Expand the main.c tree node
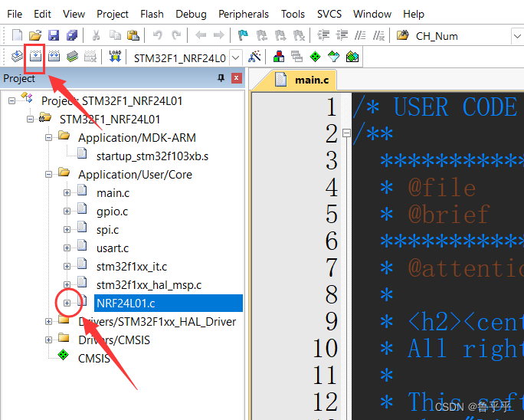Screen dimensions: 524x420 67,192
